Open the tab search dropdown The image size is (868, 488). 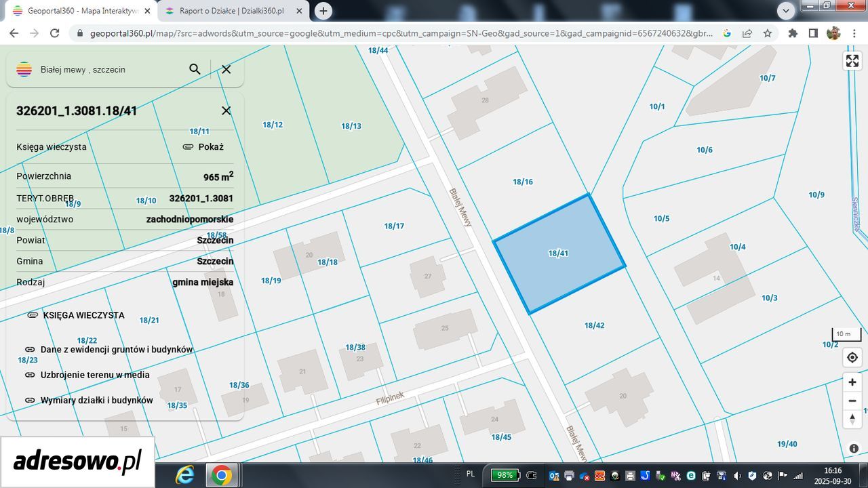pyautogui.click(x=786, y=11)
